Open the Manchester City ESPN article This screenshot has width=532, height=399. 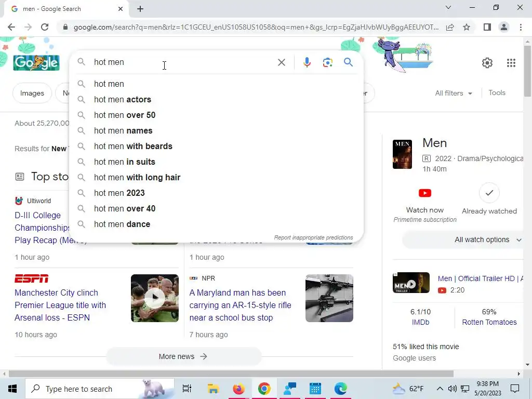click(60, 305)
